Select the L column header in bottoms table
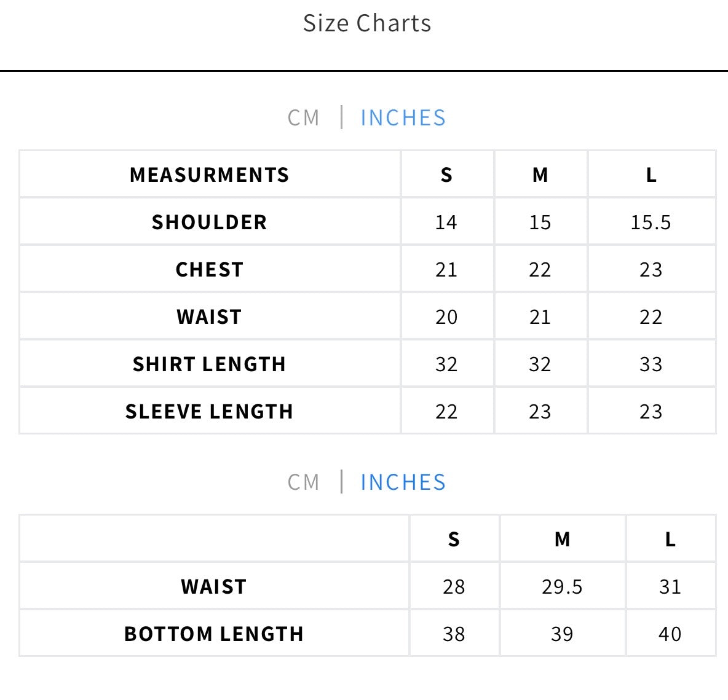This screenshot has width=728, height=700. tap(670, 540)
